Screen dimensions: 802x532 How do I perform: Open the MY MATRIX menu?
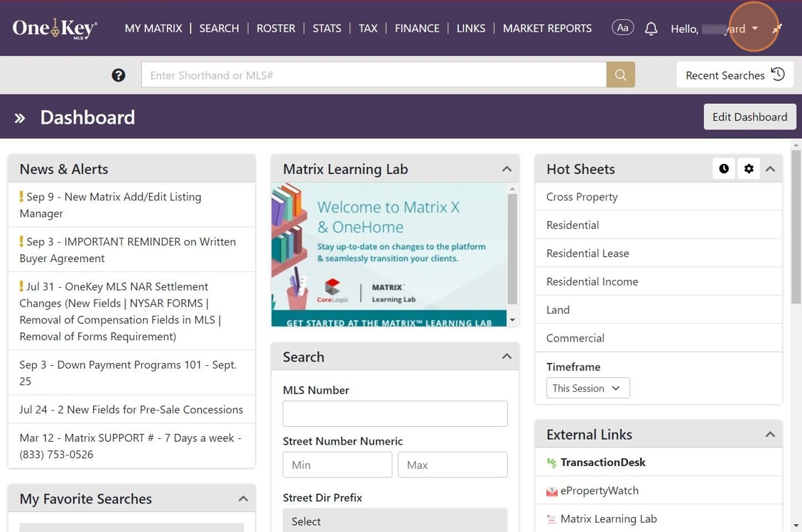click(153, 29)
